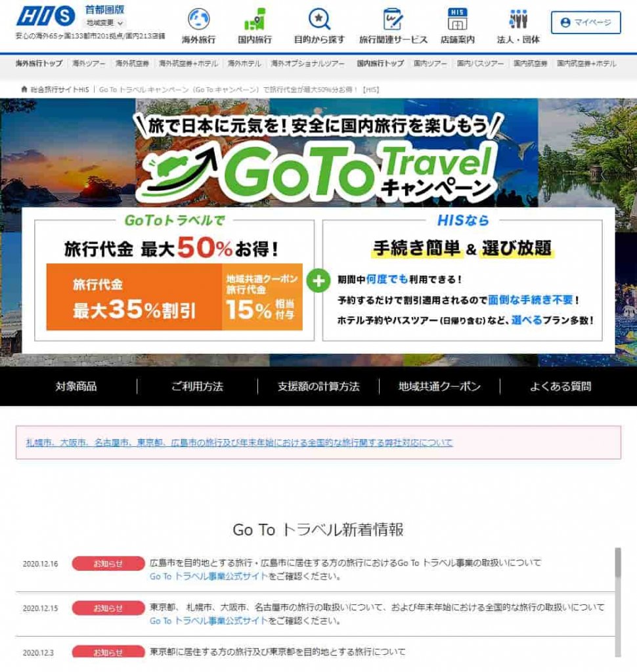Screen dimensions: 637x672
Task: Select 海外ツアー in sub navigation
Action: pyautogui.click(x=89, y=64)
